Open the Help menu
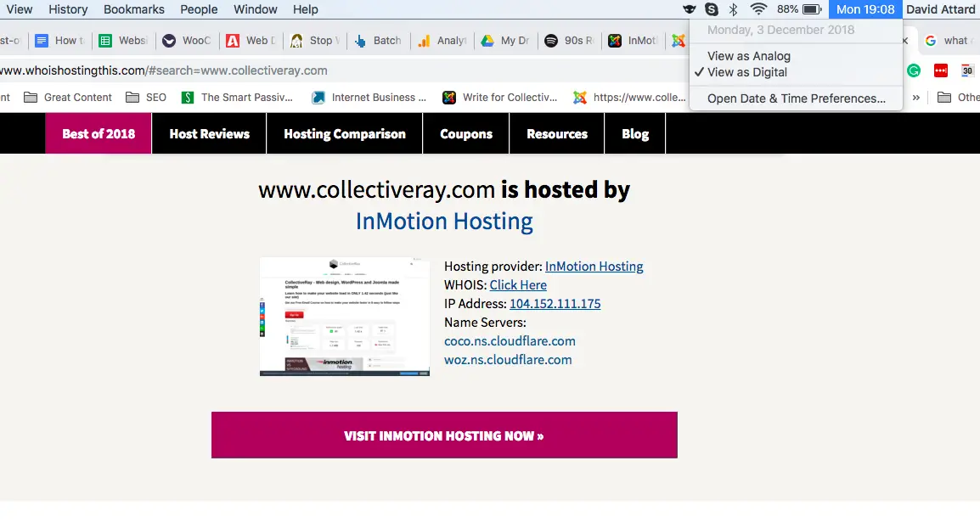The width and height of the screenshot is (980, 528). point(306,9)
